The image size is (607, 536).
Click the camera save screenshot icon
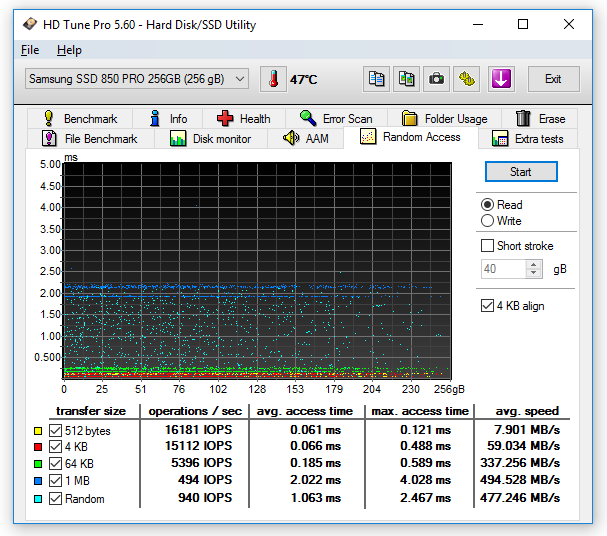point(436,79)
